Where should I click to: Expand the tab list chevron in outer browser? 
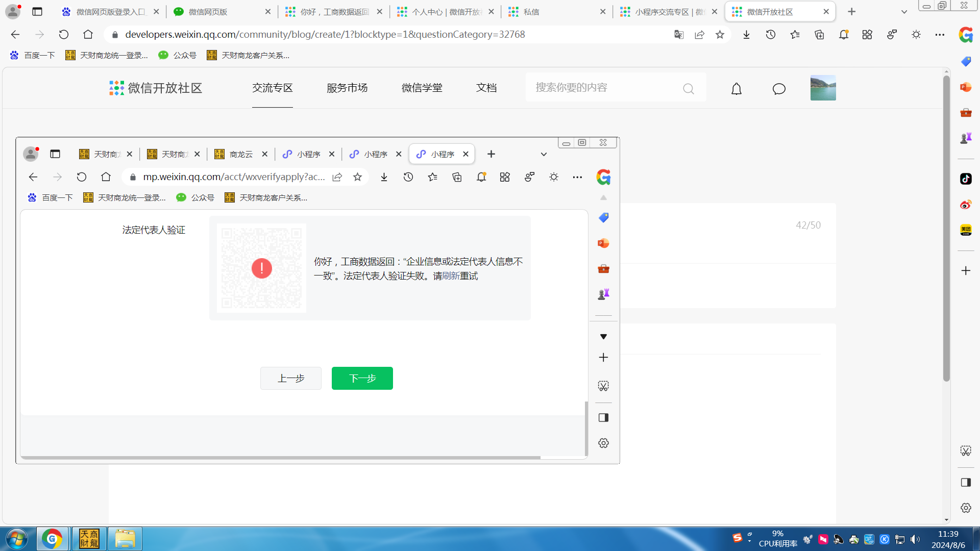904,12
